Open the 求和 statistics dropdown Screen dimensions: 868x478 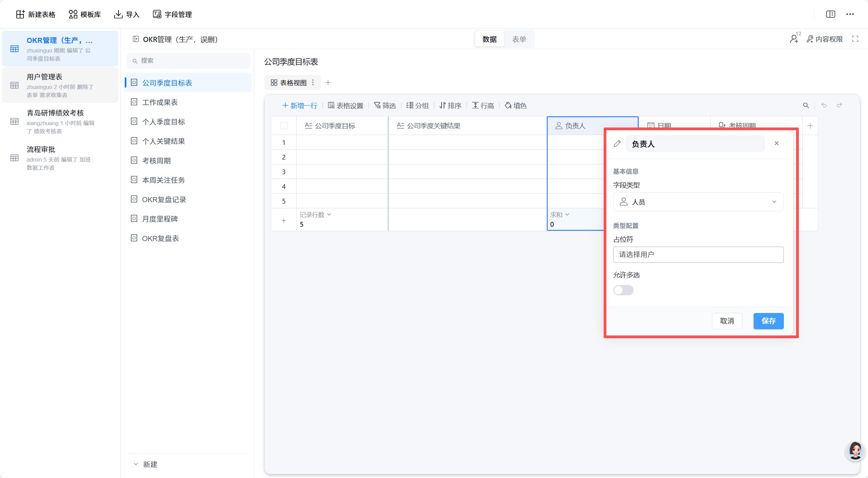(560, 214)
